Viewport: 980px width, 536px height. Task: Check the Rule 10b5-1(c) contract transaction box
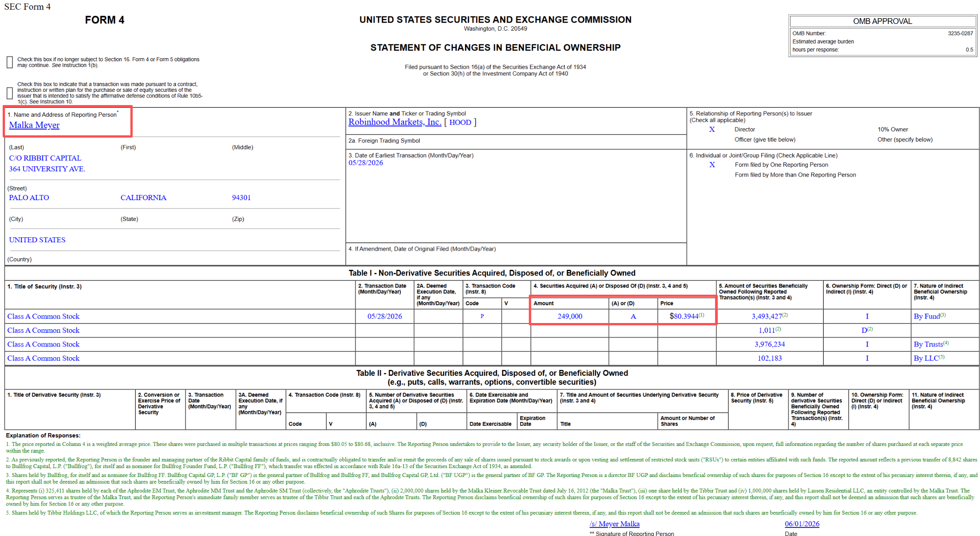(10, 93)
